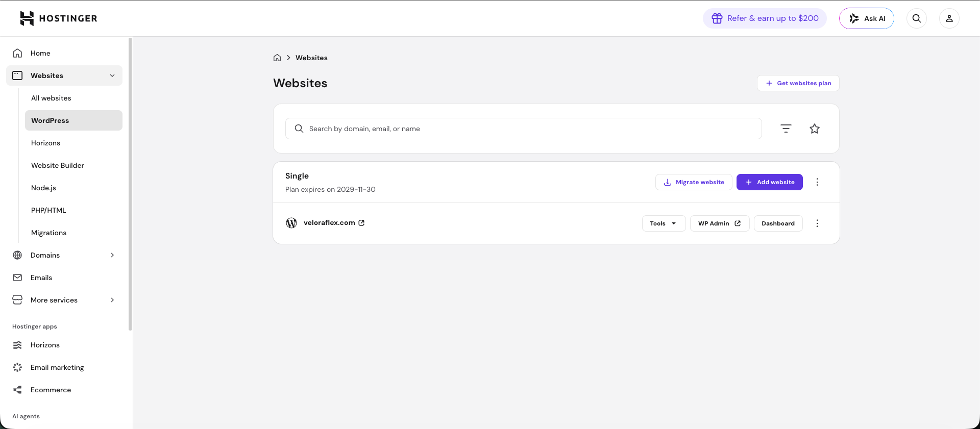
Task: Open the filter icon
Action: pos(786,129)
